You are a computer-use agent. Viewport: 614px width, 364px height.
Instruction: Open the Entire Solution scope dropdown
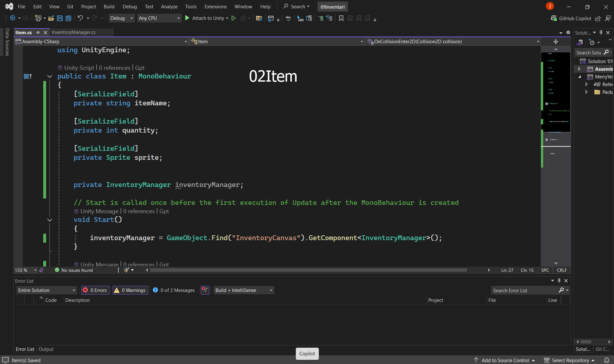click(x=46, y=290)
